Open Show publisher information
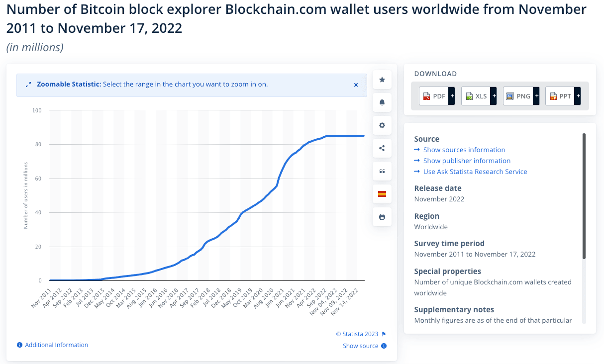Viewport: 604px width, 364px height. tap(467, 161)
